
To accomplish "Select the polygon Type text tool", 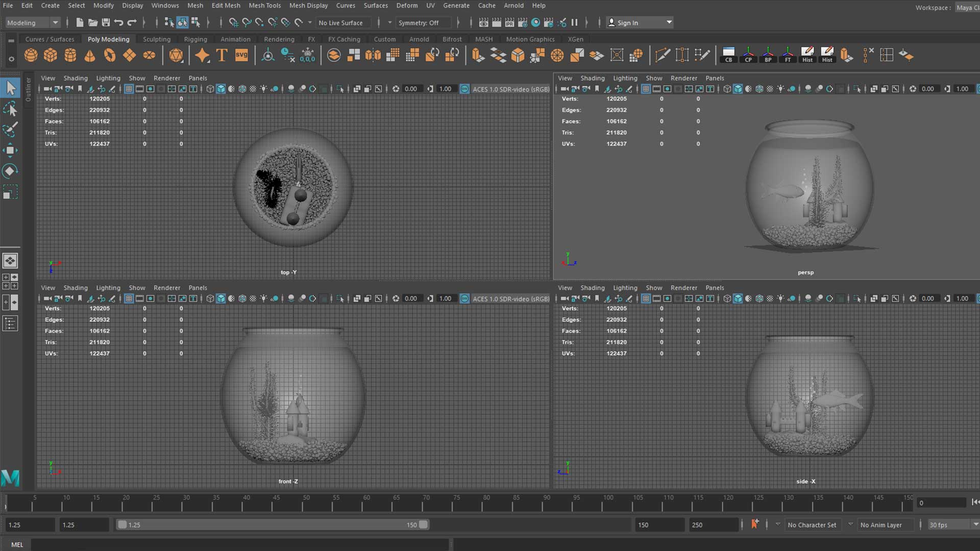I will pos(222,55).
